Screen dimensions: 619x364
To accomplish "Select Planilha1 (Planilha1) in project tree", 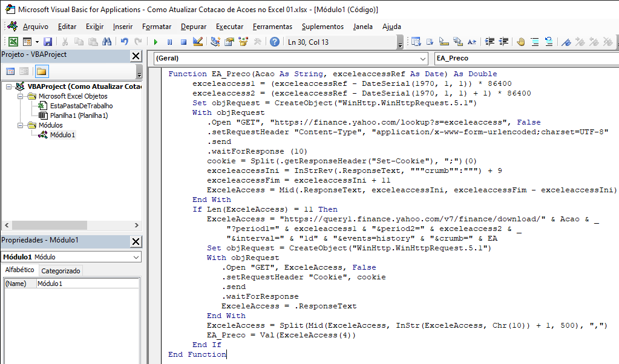I will [79, 115].
